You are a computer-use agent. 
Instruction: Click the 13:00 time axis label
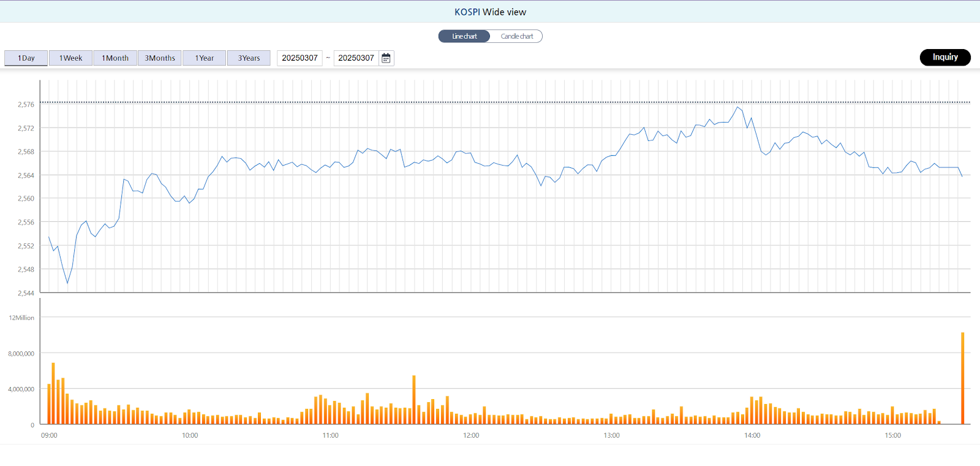(612, 435)
